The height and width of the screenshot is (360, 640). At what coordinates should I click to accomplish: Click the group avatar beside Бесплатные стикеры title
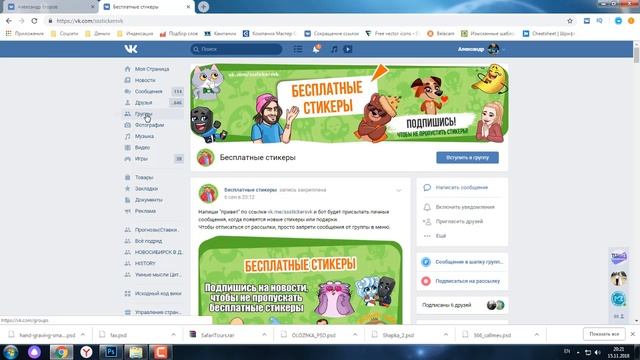[x=205, y=158]
